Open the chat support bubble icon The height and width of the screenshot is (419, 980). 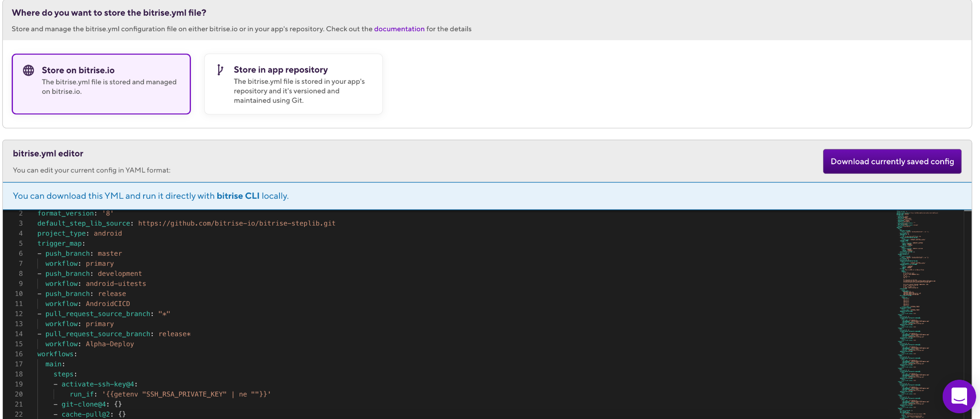(x=959, y=396)
